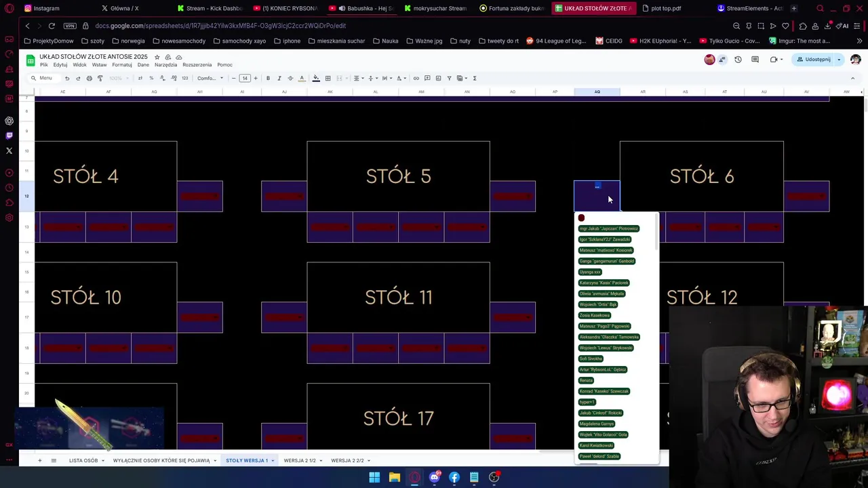Open the Comfortaa font dropdown
Screen dimensions: 868x488
pos(210,78)
